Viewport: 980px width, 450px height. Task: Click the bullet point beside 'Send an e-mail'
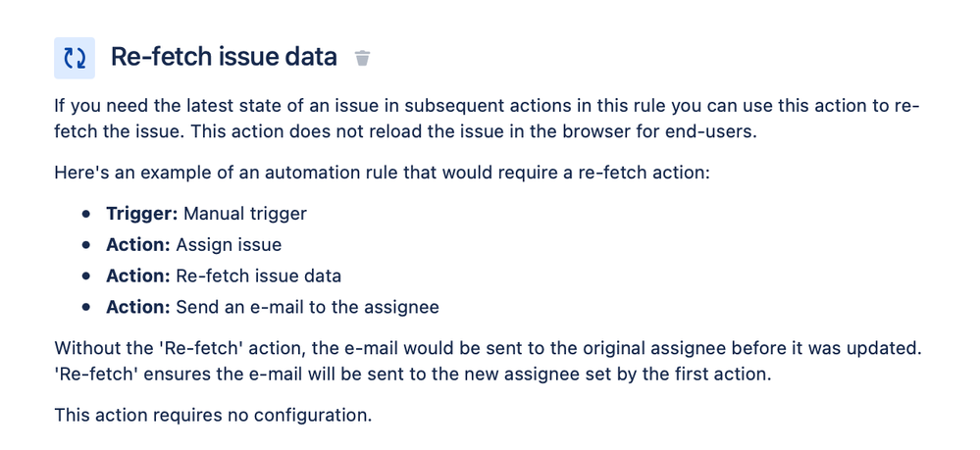[x=85, y=308]
